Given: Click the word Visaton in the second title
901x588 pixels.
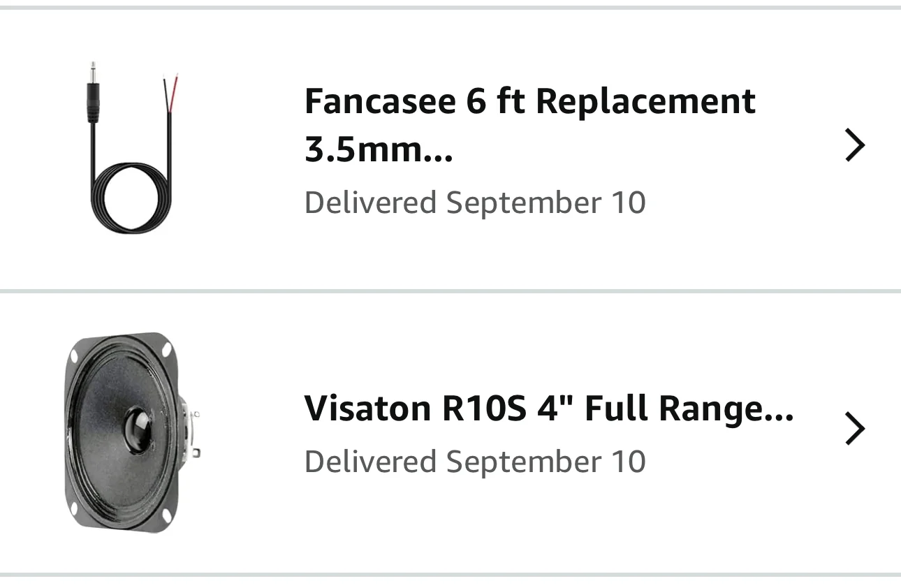Looking at the screenshot, I should click(x=367, y=409).
